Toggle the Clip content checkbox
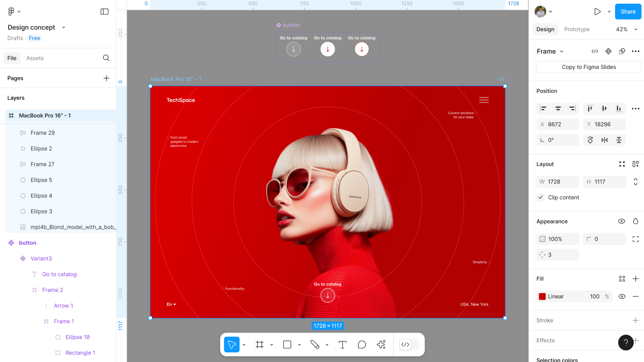The image size is (644, 362). pos(541,197)
